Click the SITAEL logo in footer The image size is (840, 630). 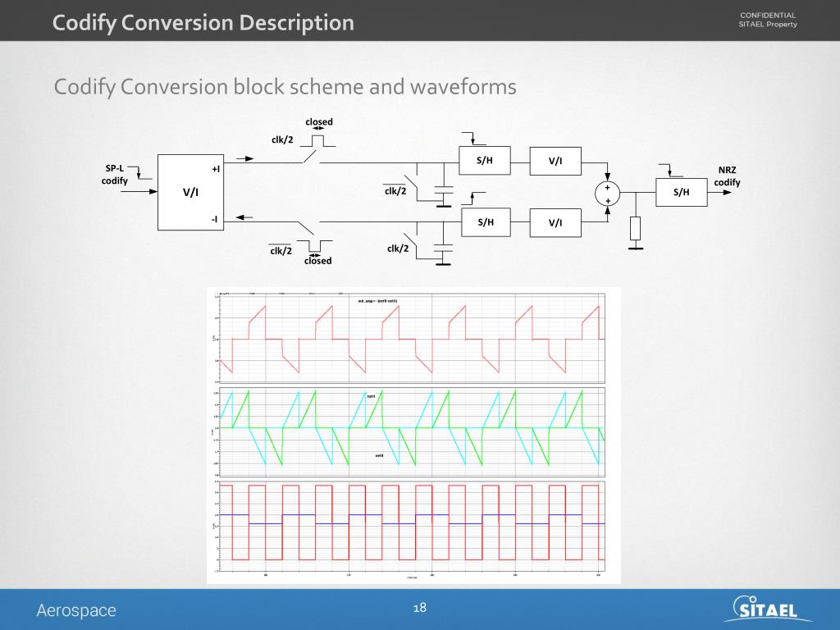[x=766, y=609]
